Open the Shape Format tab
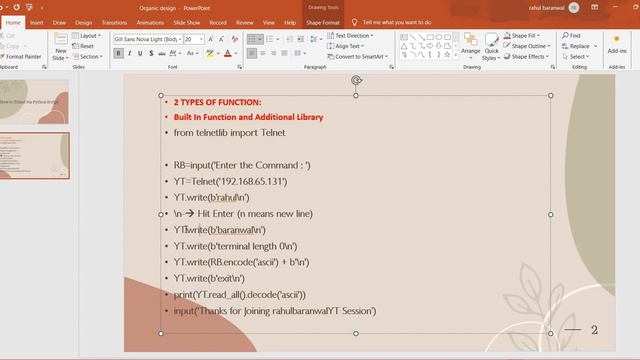Viewport: 640px width, 360px height. (x=323, y=23)
